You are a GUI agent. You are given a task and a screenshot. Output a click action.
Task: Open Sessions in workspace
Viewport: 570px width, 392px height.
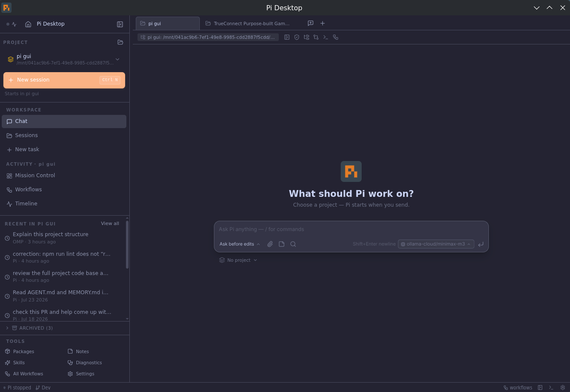coord(64,135)
